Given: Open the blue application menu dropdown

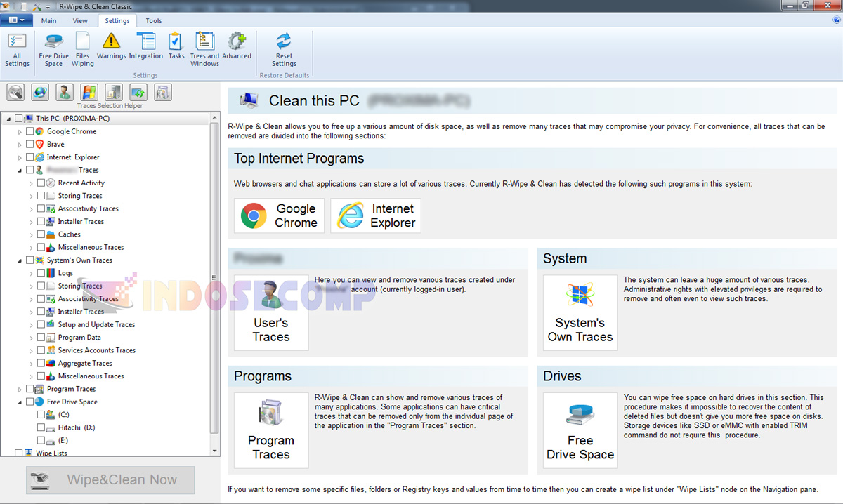Looking at the screenshot, I should [x=17, y=20].
